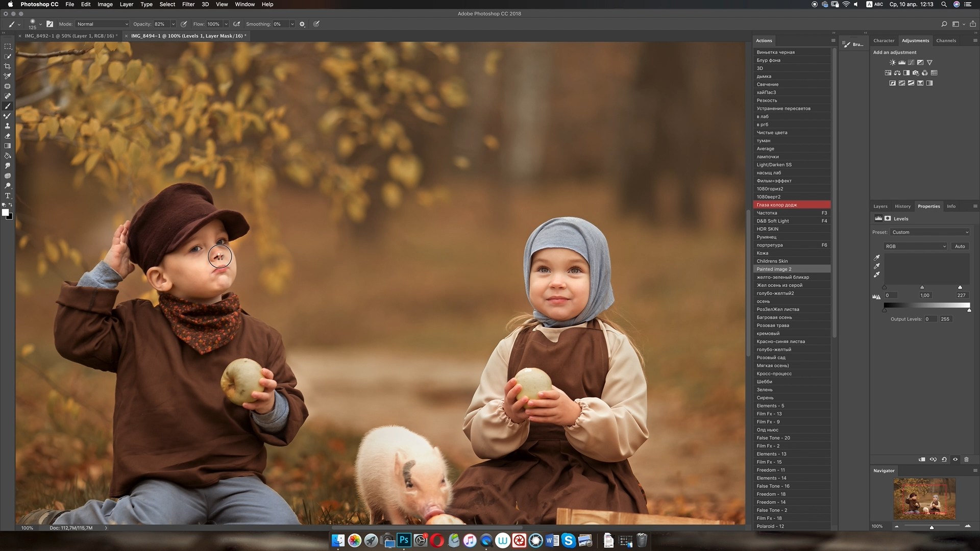Image resolution: width=980 pixels, height=551 pixels.
Task: Add a Curves adjustment layer
Action: tap(911, 62)
